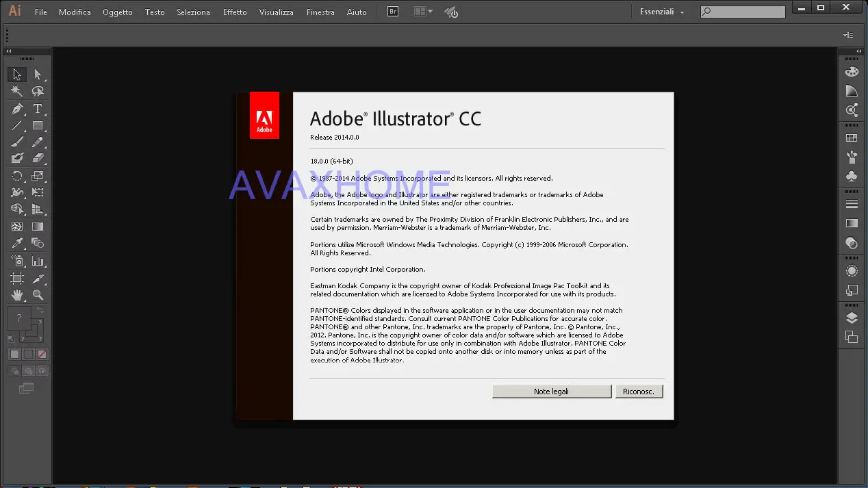
Task: Pick the Magic Wand tool
Action: pos(17,91)
